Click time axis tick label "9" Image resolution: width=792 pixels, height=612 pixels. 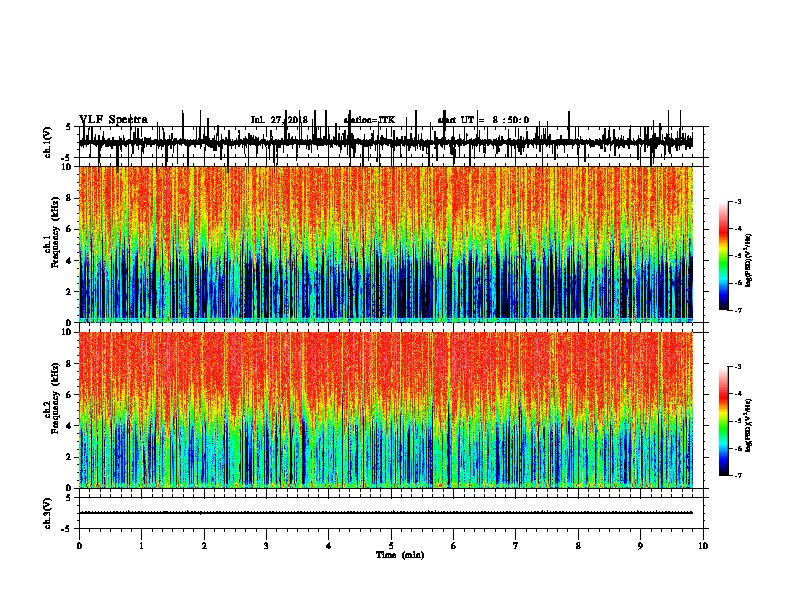tap(640, 546)
